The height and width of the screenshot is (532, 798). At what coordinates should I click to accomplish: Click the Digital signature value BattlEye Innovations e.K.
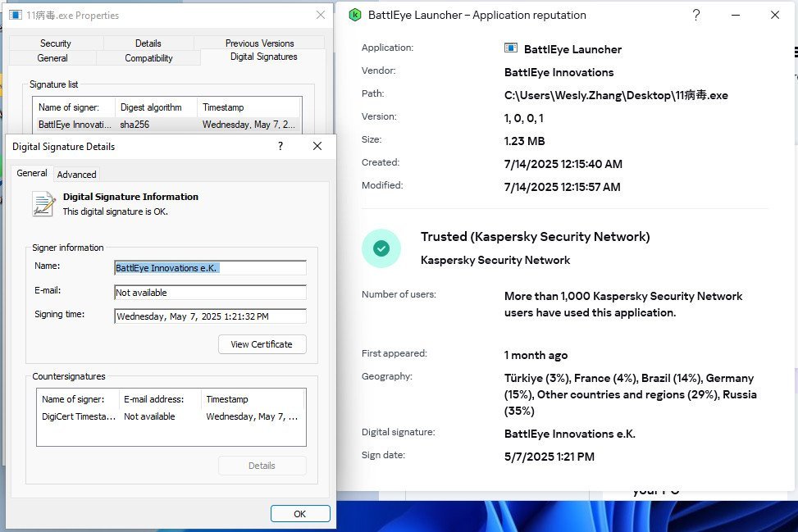(569, 434)
